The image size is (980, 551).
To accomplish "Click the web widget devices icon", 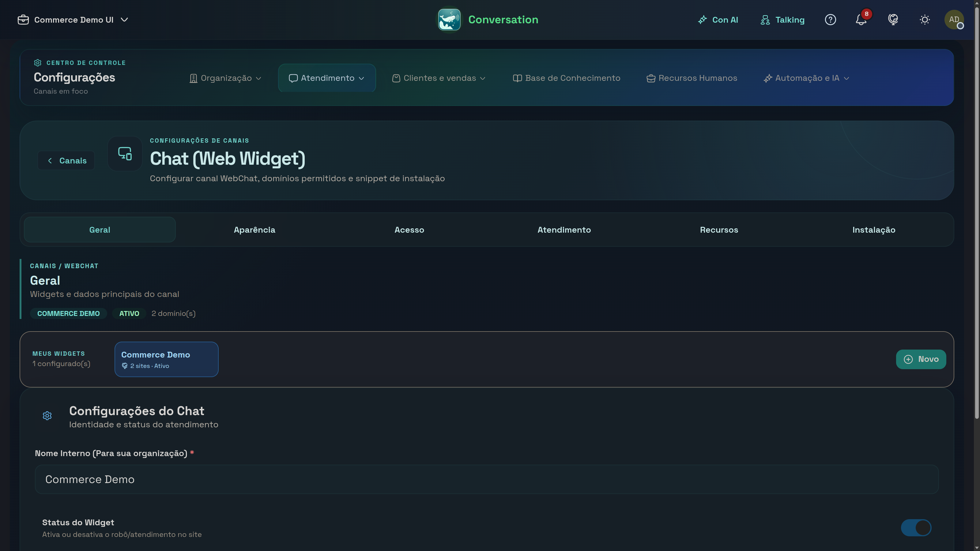I will pos(125,154).
